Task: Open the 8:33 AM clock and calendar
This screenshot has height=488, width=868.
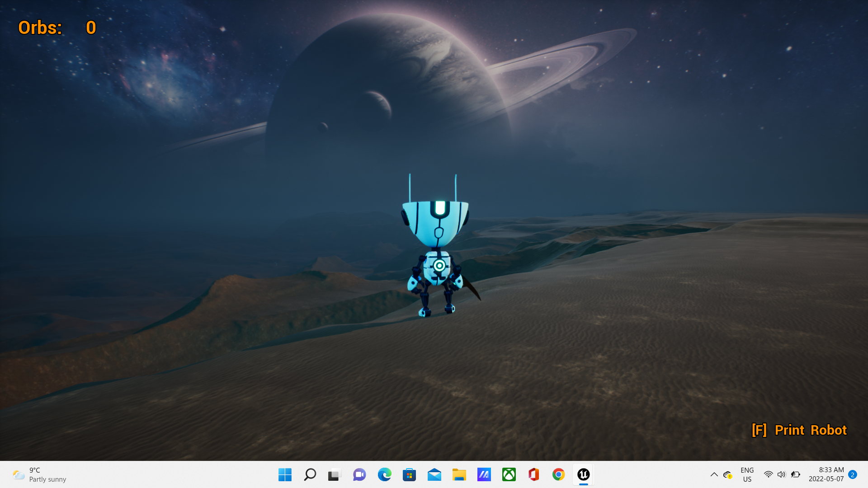Action: pyautogui.click(x=826, y=474)
